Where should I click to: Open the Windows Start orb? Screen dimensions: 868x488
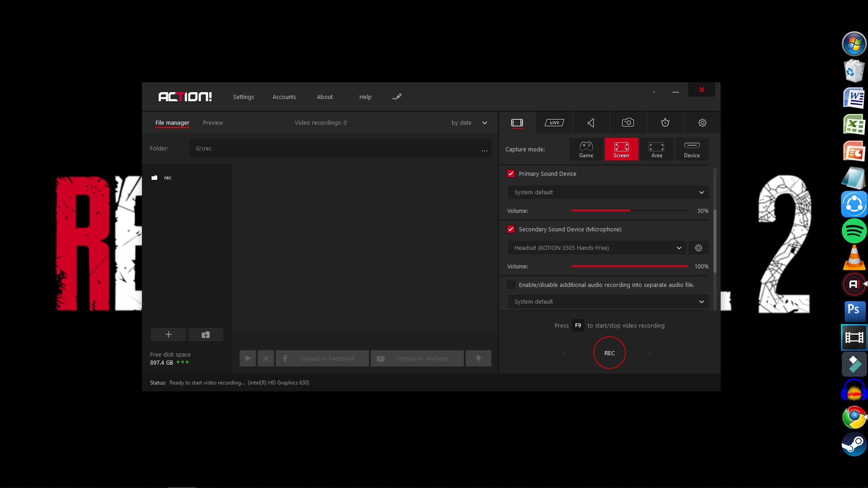854,44
